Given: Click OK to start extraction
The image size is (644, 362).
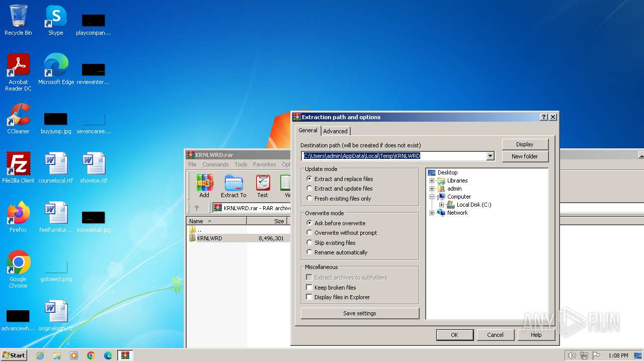Looking at the screenshot, I should 454,335.
